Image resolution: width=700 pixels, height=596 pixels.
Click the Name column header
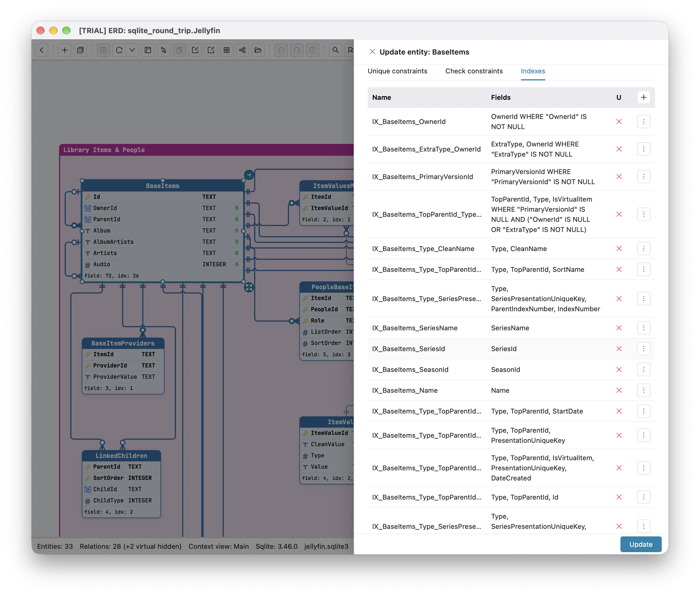pos(381,97)
